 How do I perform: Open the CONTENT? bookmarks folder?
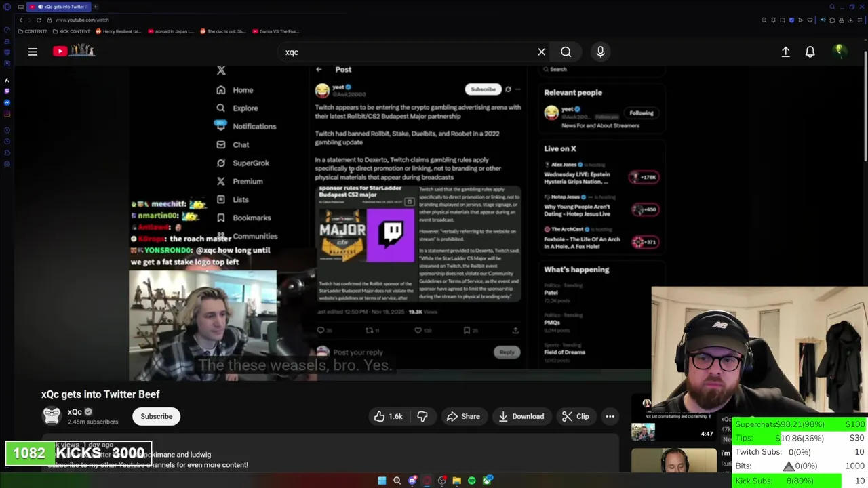point(33,31)
